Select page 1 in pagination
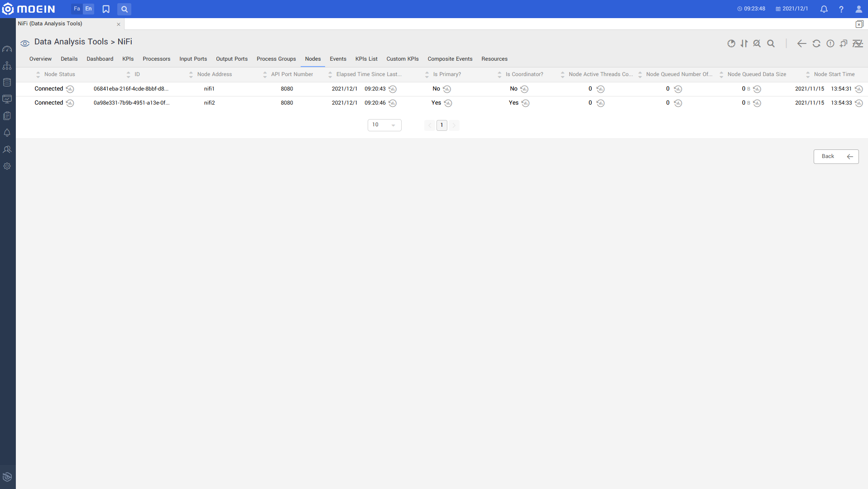 coord(441,125)
